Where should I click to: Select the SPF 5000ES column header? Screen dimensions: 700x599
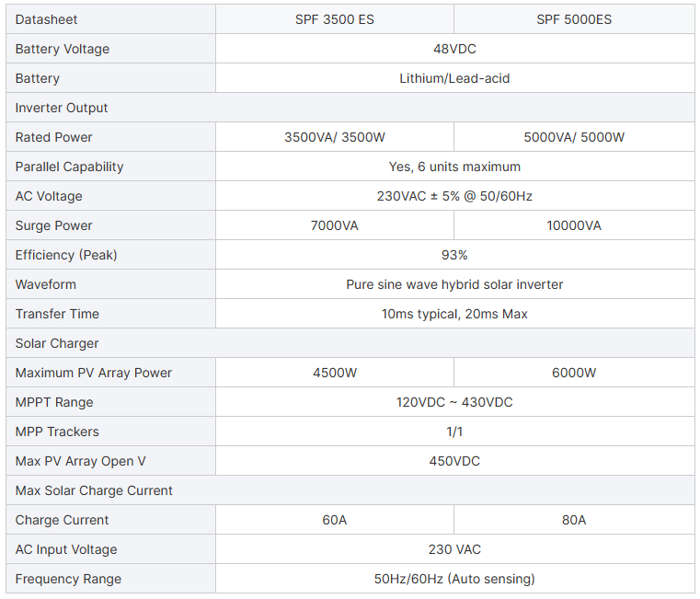(x=574, y=19)
